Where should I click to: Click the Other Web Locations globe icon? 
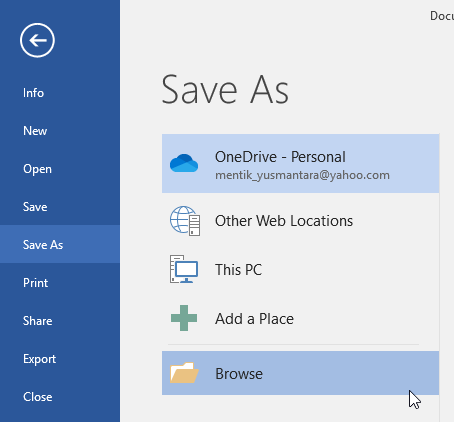(185, 221)
